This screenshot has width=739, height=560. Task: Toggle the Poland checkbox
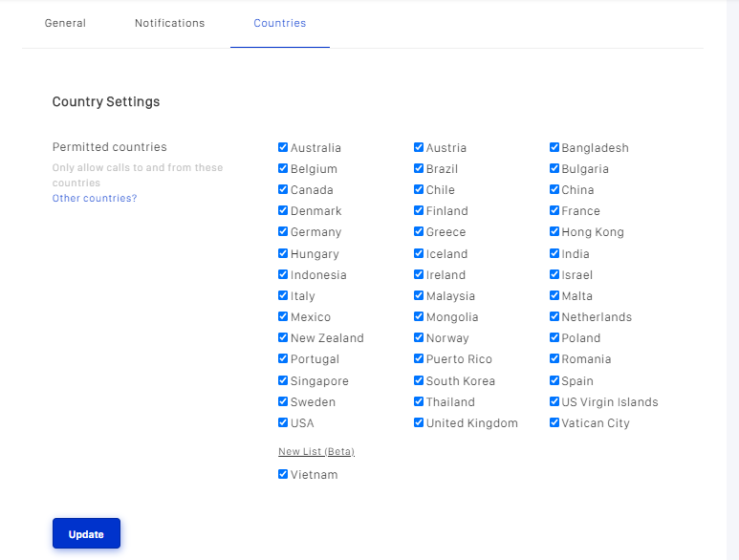(x=554, y=337)
